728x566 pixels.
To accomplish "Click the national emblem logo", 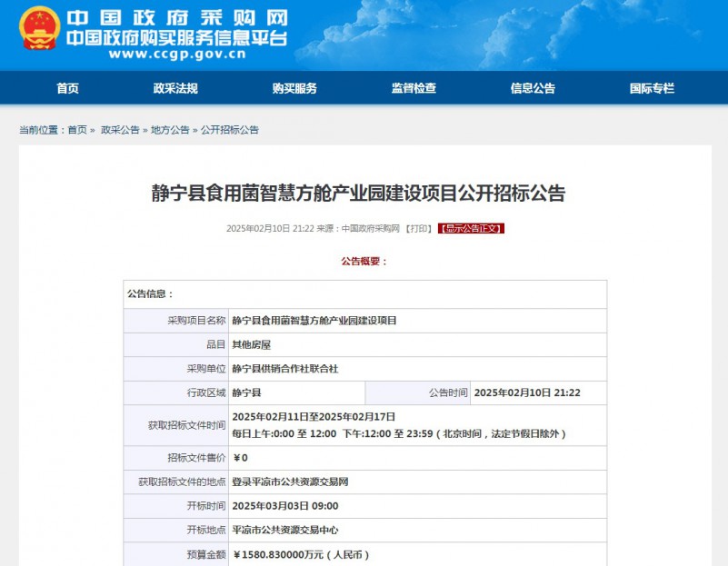I will tap(39, 28).
